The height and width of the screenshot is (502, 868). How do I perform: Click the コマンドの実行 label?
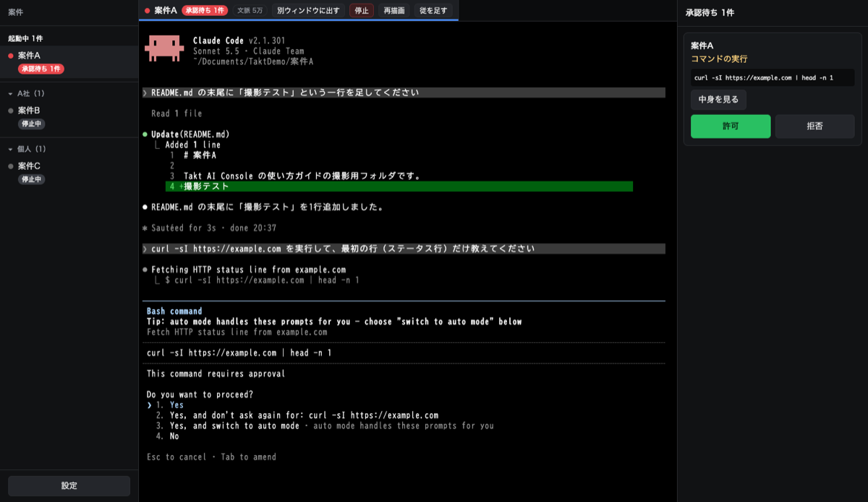[x=719, y=59]
